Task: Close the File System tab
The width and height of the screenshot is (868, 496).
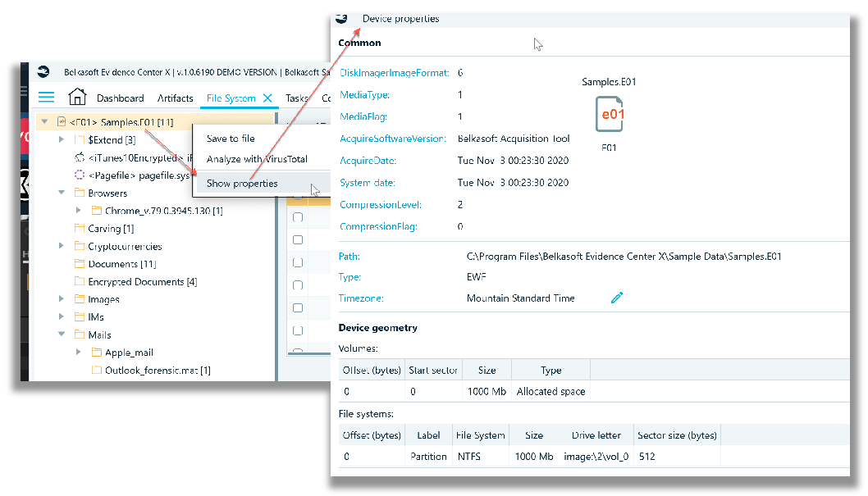Action: (x=267, y=98)
